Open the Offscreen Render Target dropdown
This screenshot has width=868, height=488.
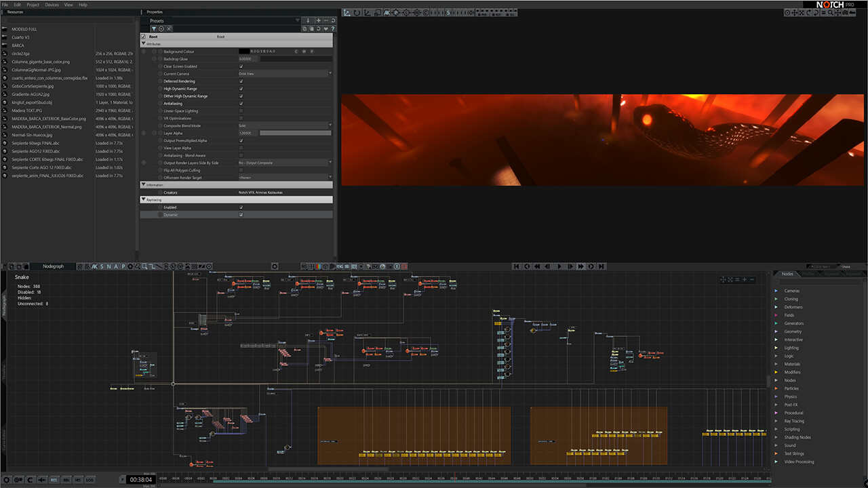tap(285, 178)
